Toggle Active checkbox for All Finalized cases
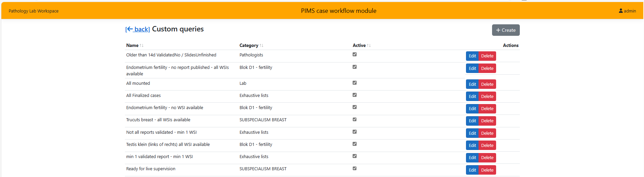 tap(355, 95)
